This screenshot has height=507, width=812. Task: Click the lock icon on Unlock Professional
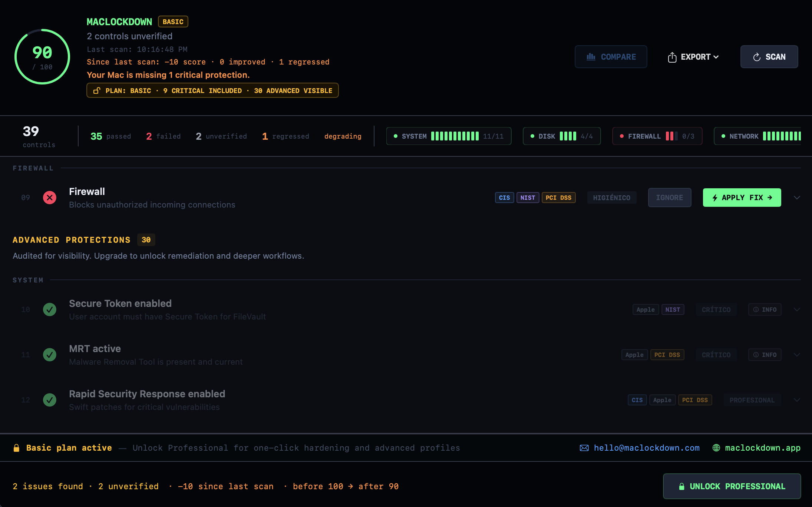681,486
